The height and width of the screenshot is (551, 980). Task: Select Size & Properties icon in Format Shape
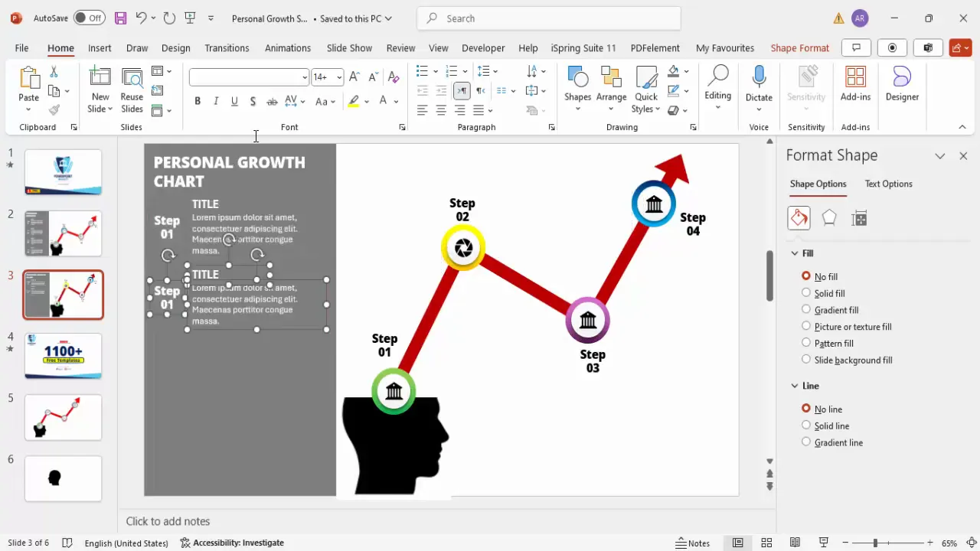859,218
